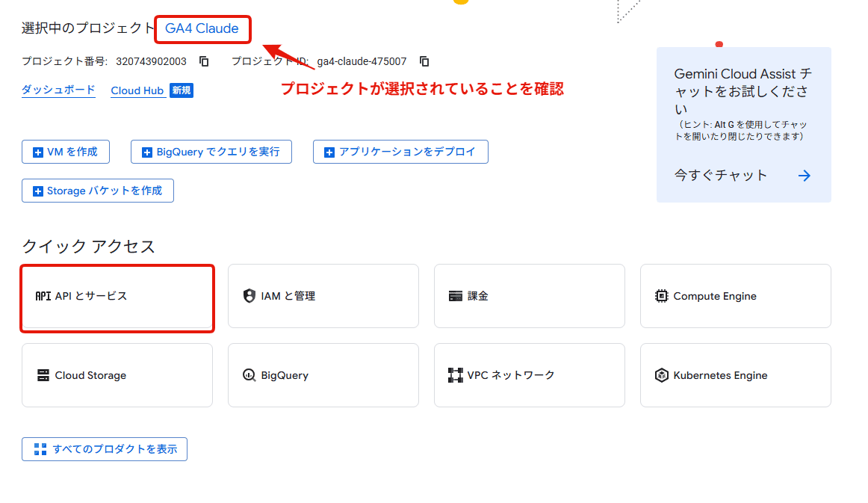Go to ダッシュボード tab link
Image resolution: width=868 pixels, height=503 pixels.
[58, 90]
